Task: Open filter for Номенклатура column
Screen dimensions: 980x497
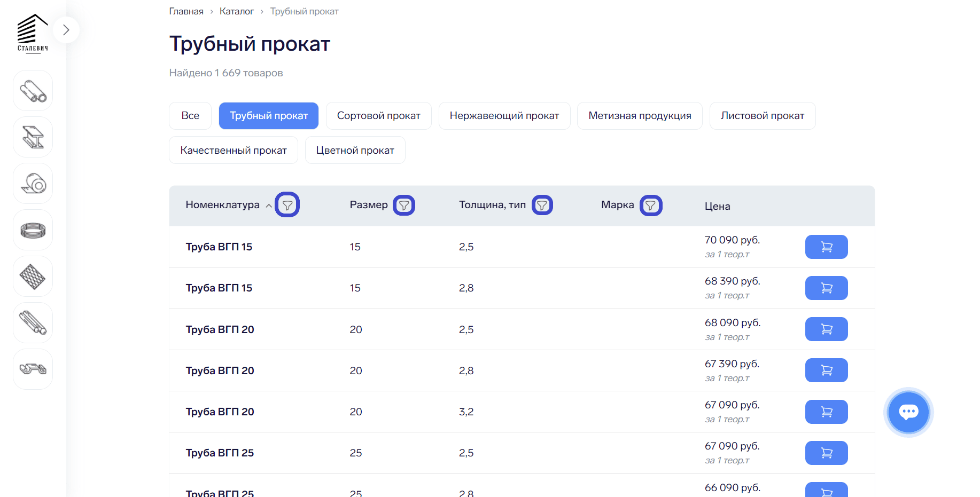Action: 287,205
